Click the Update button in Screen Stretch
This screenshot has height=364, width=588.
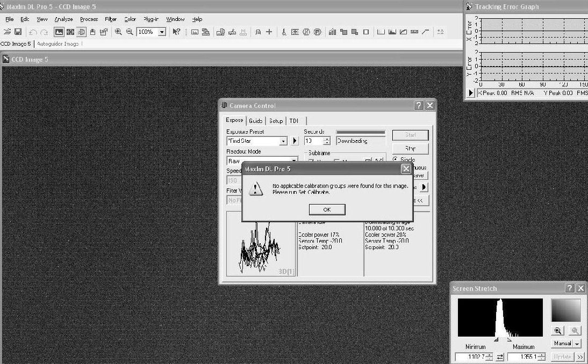[x=562, y=357]
